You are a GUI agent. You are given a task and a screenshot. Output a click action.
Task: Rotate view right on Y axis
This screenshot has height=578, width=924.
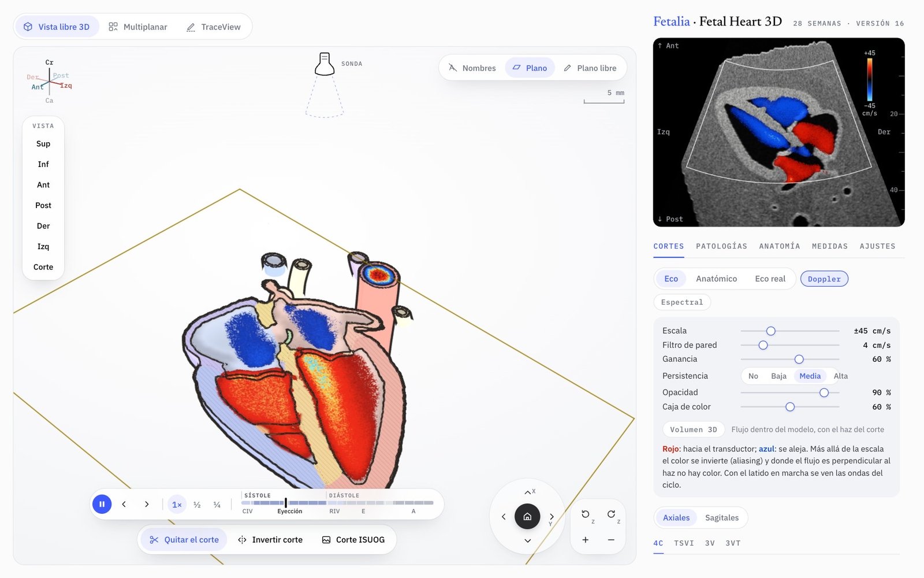[552, 517]
